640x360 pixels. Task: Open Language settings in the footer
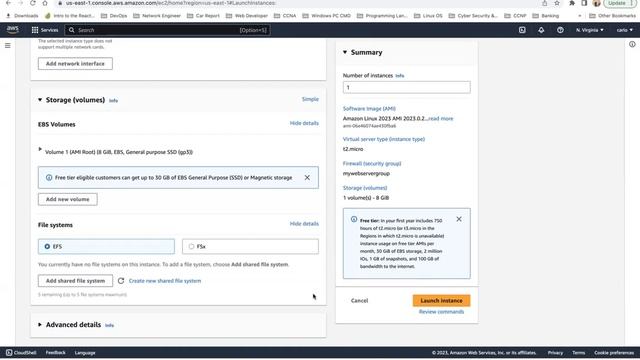85,353
